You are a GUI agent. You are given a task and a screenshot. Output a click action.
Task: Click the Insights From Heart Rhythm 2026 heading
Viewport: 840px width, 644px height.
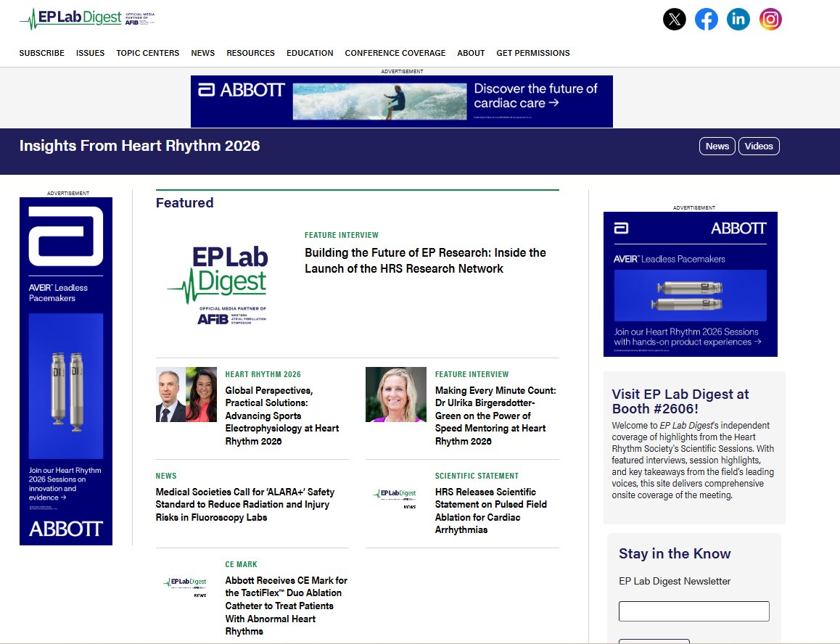coord(140,146)
